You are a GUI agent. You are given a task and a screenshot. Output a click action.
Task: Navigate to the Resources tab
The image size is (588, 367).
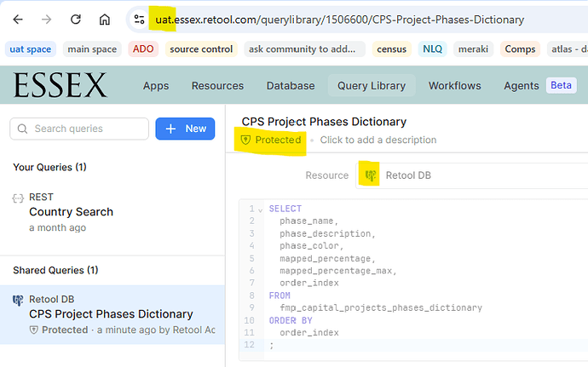[217, 86]
